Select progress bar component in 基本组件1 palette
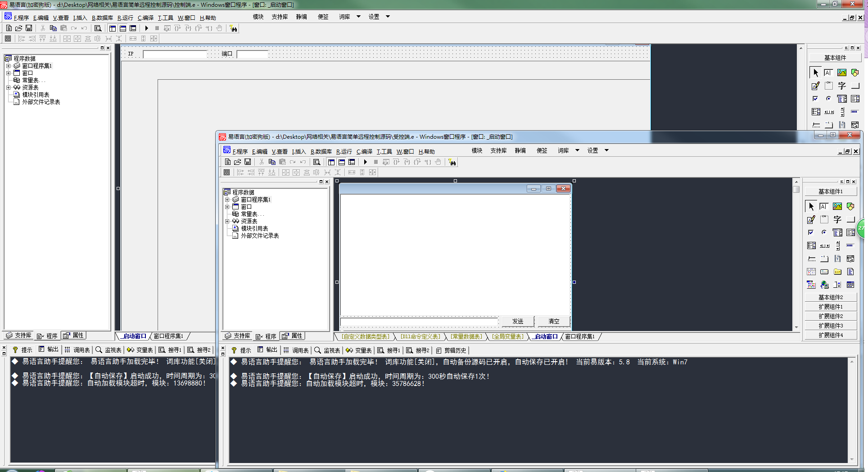 pos(850,245)
